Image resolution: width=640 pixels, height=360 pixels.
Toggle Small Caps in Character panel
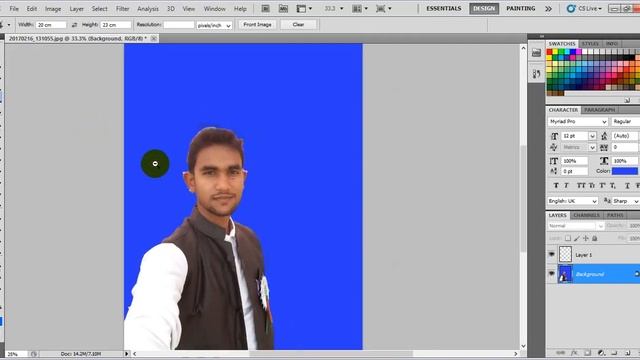pyautogui.click(x=592, y=186)
